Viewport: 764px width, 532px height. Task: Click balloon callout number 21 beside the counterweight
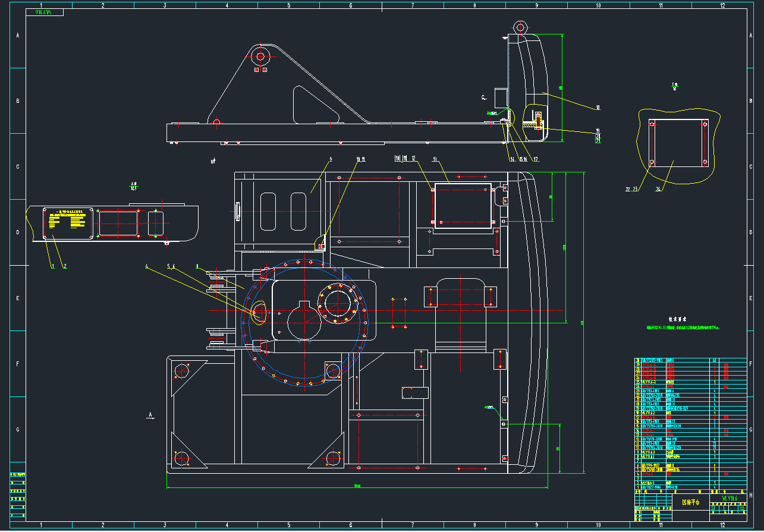pos(598,141)
